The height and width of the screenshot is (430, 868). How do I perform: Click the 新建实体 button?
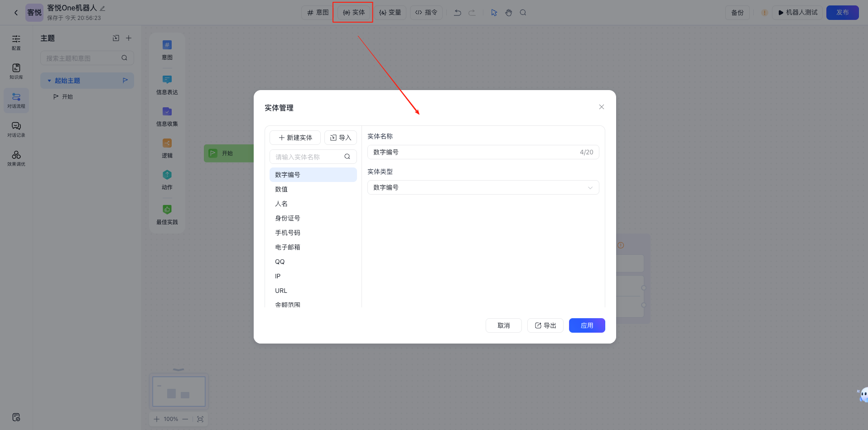point(295,138)
